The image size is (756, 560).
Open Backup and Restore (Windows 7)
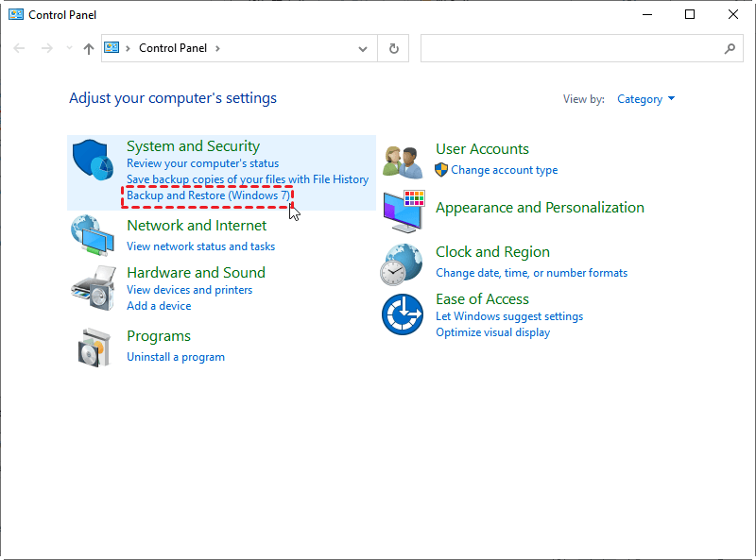[x=208, y=196]
